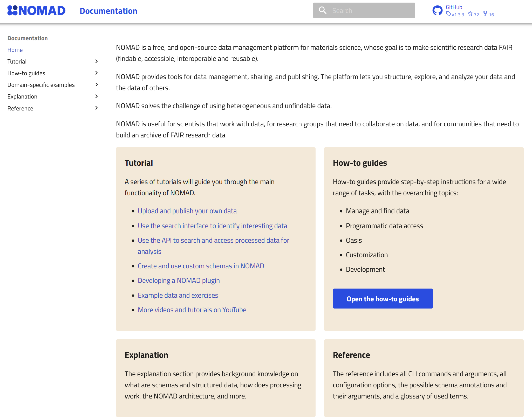The image size is (532, 420).
Task: Click the GitHub icon link
Action: [x=436, y=11]
